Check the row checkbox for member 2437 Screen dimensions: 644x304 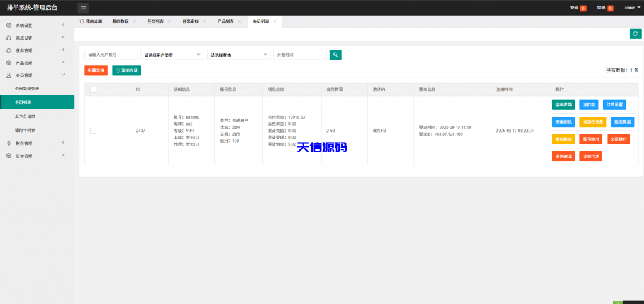(x=93, y=131)
